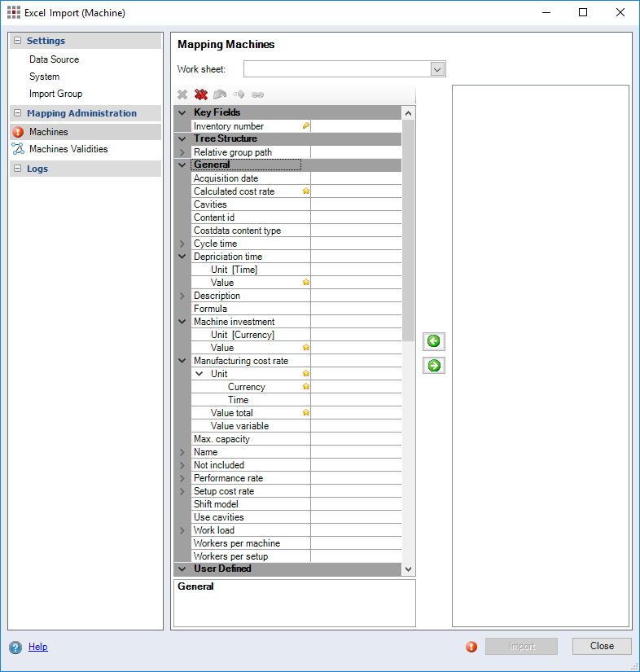Open Machines Validities mapping page

[68, 149]
